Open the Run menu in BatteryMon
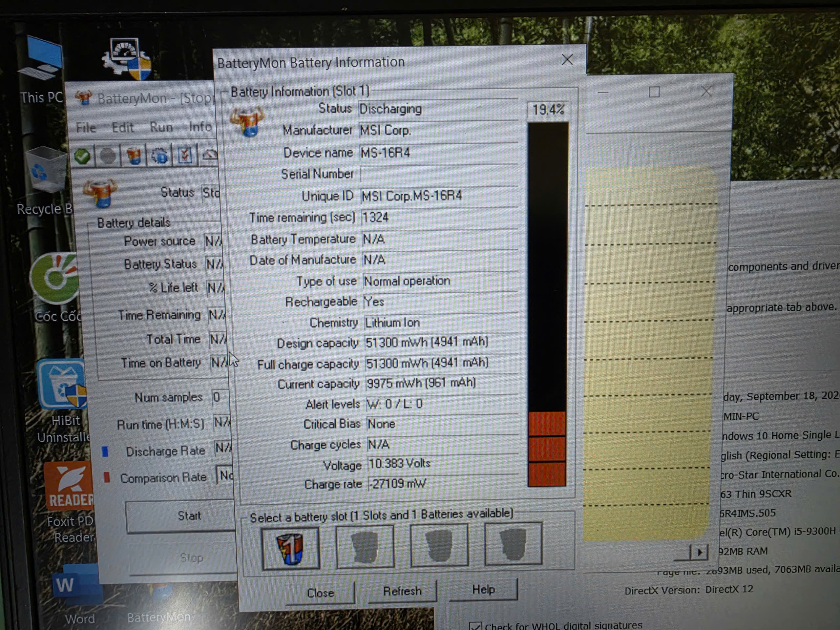Viewport: 840px width, 630px height. 161,127
